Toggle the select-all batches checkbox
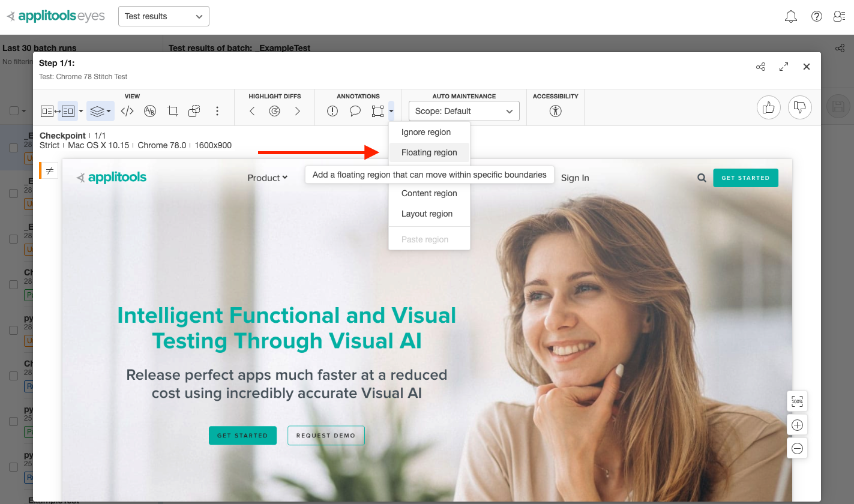The width and height of the screenshot is (854, 504). [x=14, y=110]
